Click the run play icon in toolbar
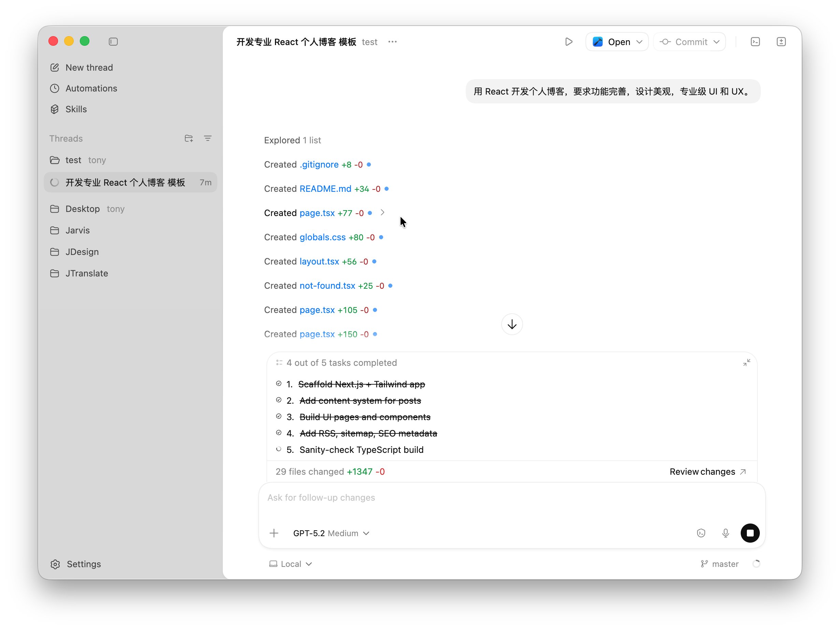Screen dimensions: 840x630 pyautogui.click(x=568, y=42)
